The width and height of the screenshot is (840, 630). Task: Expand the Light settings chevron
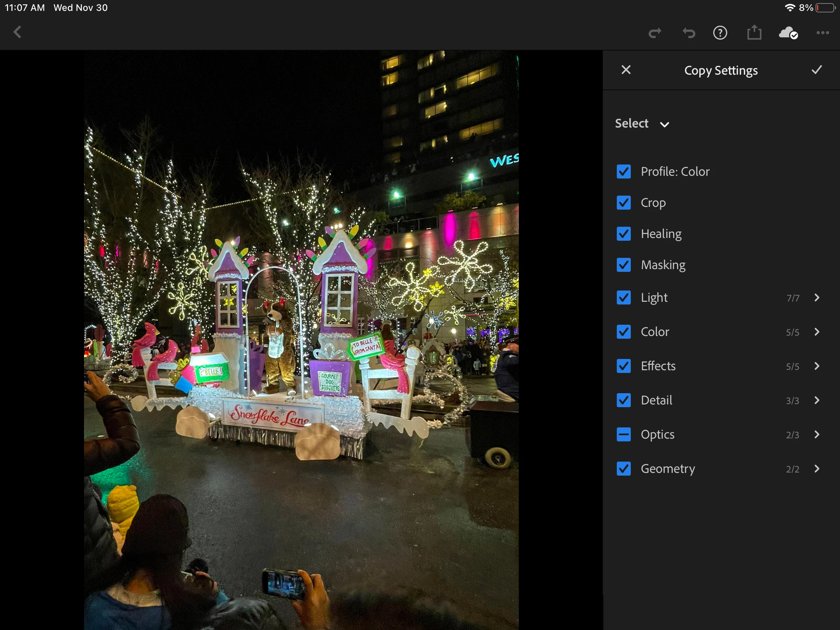[x=817, y=297]
